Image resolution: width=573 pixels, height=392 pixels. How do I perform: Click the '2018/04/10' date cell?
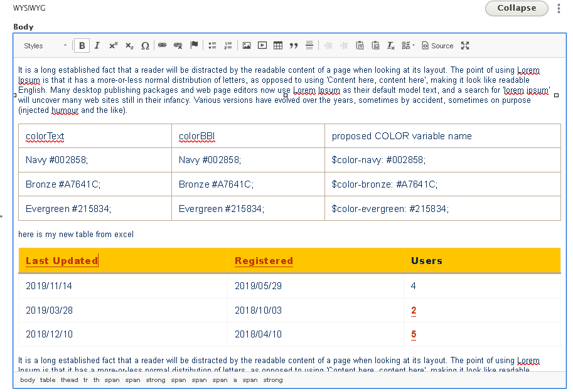point(316,334)
